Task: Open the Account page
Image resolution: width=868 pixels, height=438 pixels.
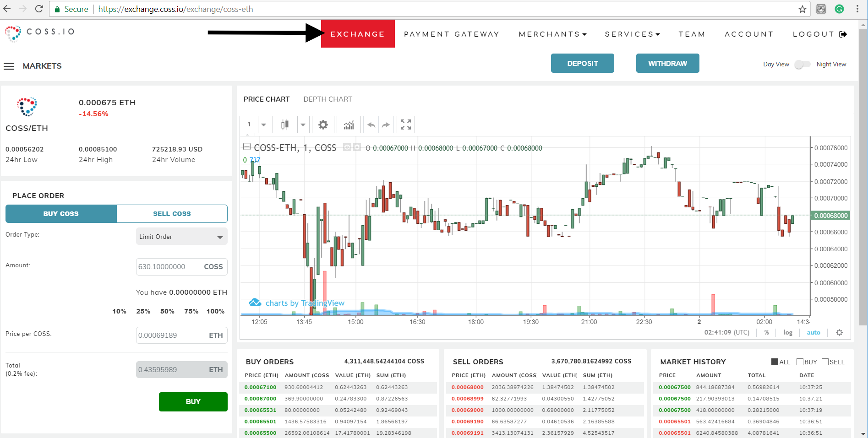Action: (x=749, y=34)
